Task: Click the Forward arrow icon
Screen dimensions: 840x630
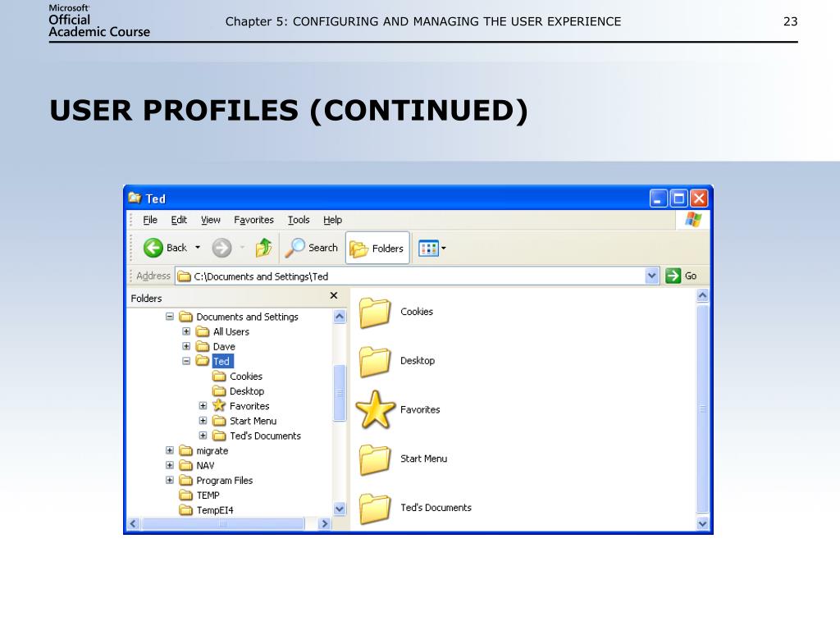Action: pos(221,248)
